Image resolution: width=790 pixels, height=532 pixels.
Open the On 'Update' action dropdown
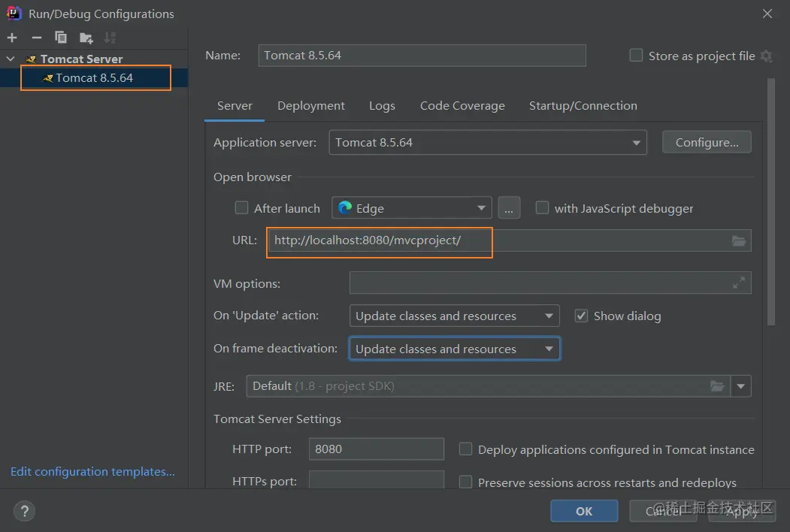tap(455, 316)
